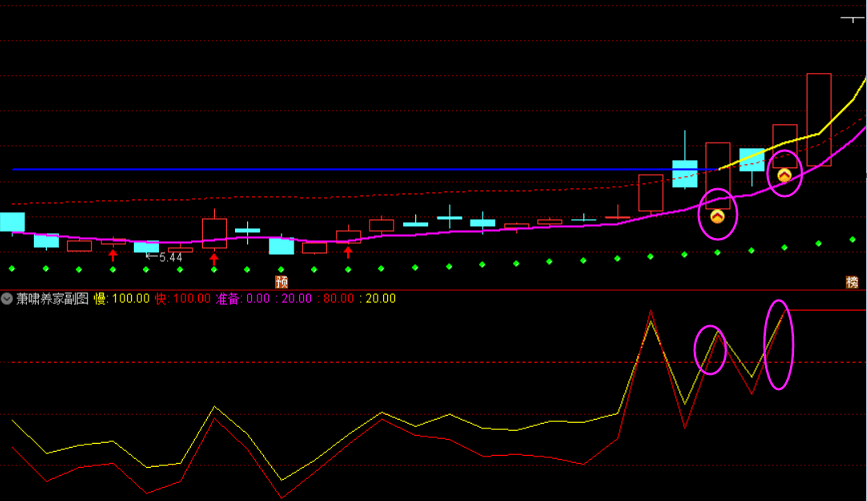Screen dimensions: 867x501
Task: Click the lower orange up-chevron signal icon
Action: click(x=717, y=216)
